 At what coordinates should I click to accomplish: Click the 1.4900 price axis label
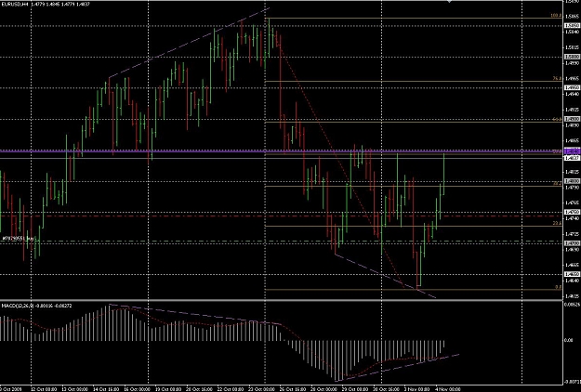click(572, 119)
